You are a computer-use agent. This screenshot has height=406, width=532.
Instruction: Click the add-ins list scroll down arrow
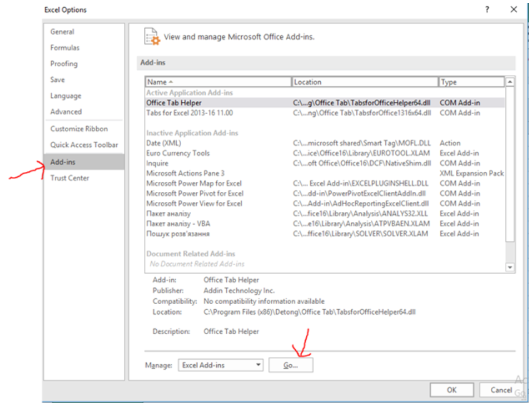(510, 268)
